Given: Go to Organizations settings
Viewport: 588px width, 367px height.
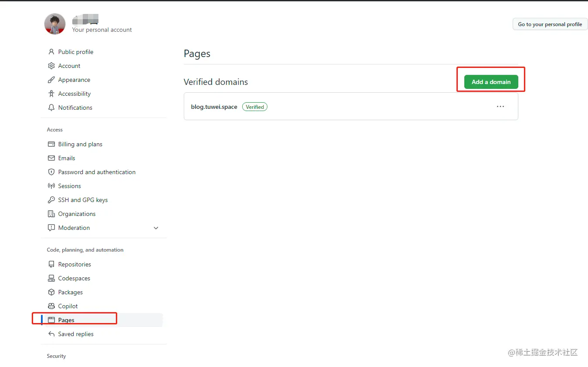Looking at the screenshot, I should tap(77, 214).
